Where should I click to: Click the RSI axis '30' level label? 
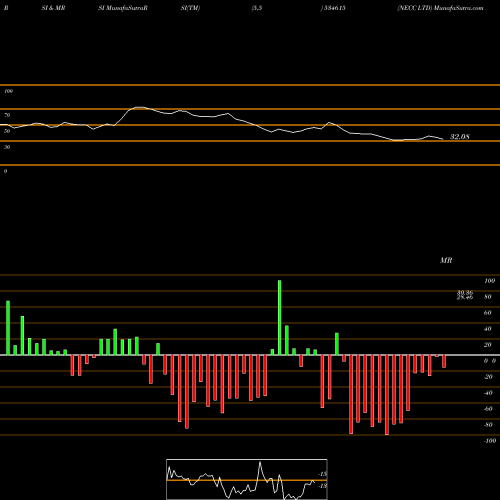(7, 147)
